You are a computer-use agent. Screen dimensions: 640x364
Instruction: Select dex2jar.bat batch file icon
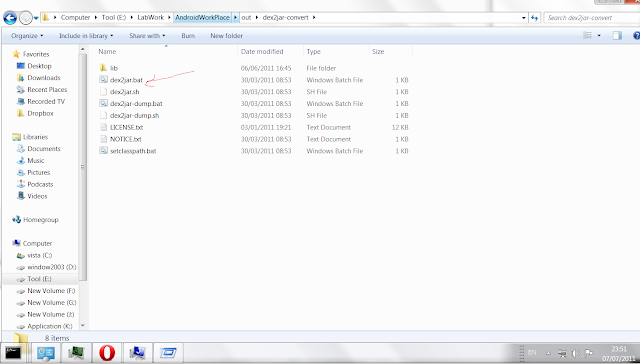pos(103,80)
